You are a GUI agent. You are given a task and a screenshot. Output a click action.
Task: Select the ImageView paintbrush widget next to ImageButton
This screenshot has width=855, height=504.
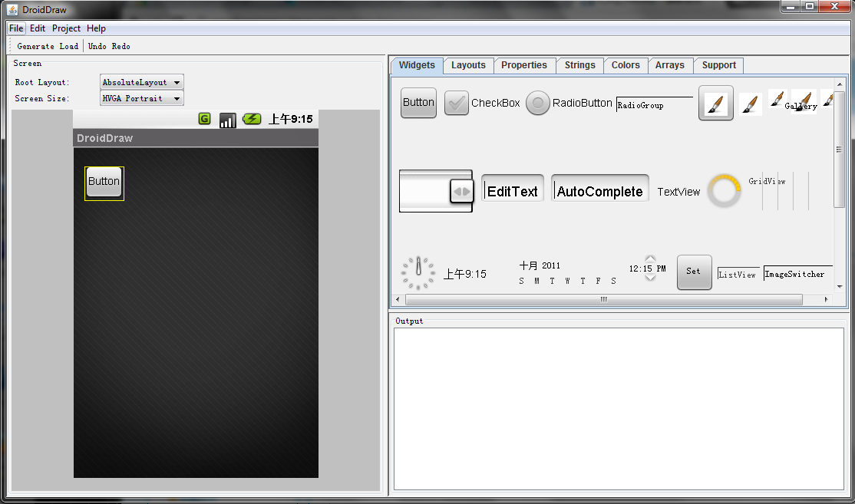pyautogui.click(x=751, y=104)
